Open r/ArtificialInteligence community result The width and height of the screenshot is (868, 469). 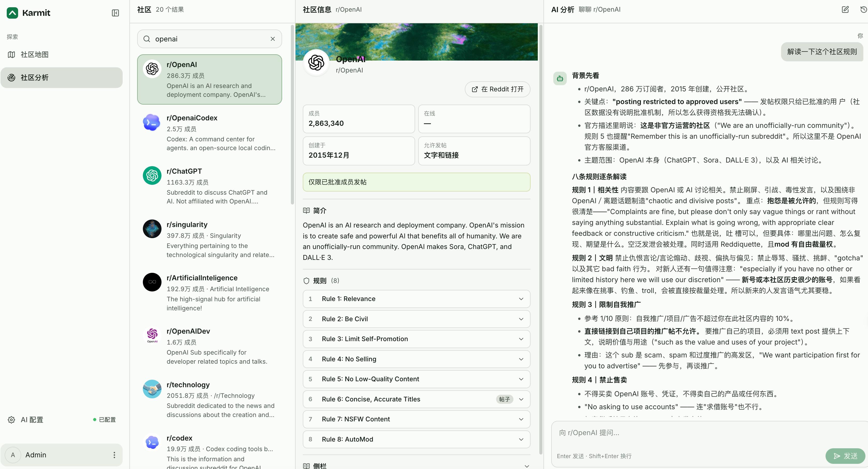coord(209,293)
